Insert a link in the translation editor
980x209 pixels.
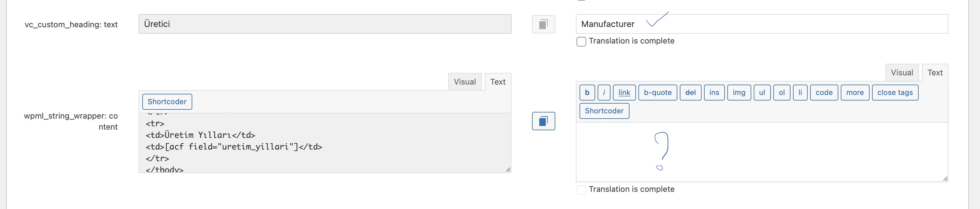point(624,92)
